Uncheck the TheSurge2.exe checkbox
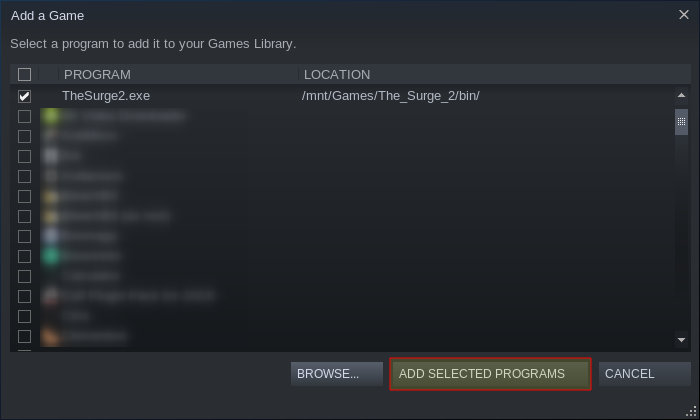The width and height of the screenshot is (700, 420). point(25,96)
